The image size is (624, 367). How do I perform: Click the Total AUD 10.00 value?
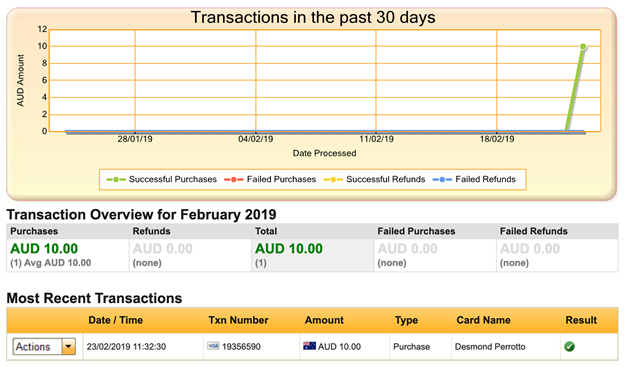[289, 249]
